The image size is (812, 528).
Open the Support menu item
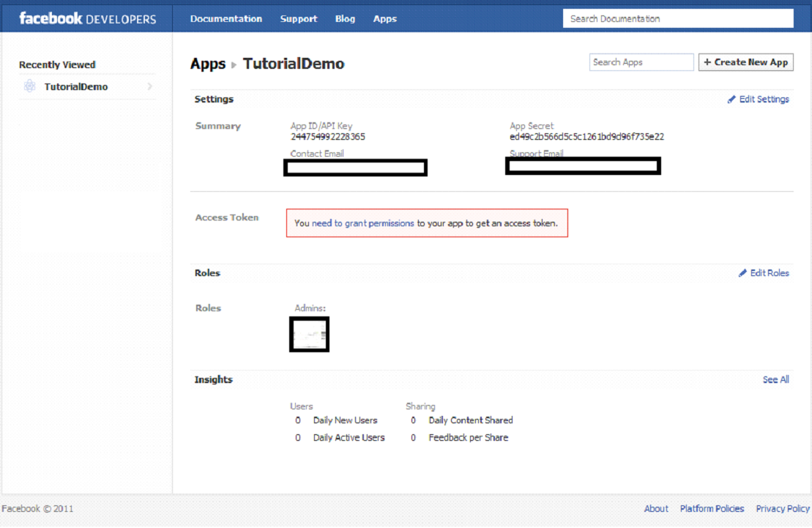tap(298, 18)
